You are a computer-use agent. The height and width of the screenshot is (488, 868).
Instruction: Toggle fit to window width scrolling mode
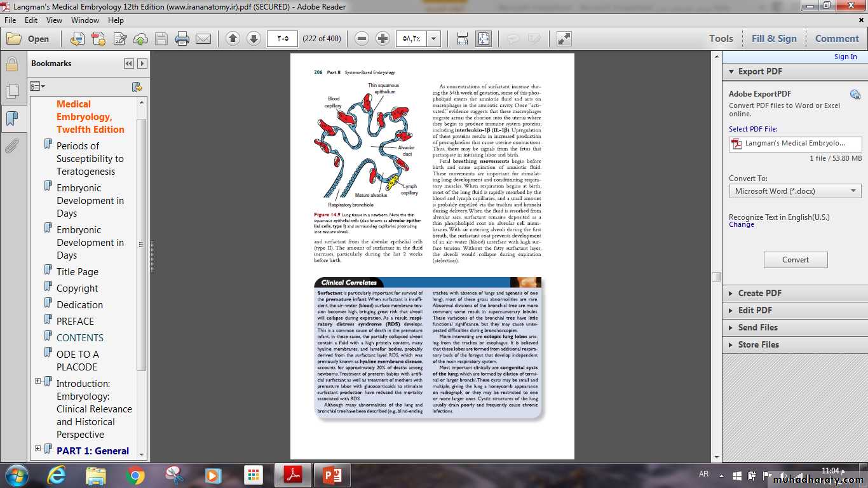[462, 39]
